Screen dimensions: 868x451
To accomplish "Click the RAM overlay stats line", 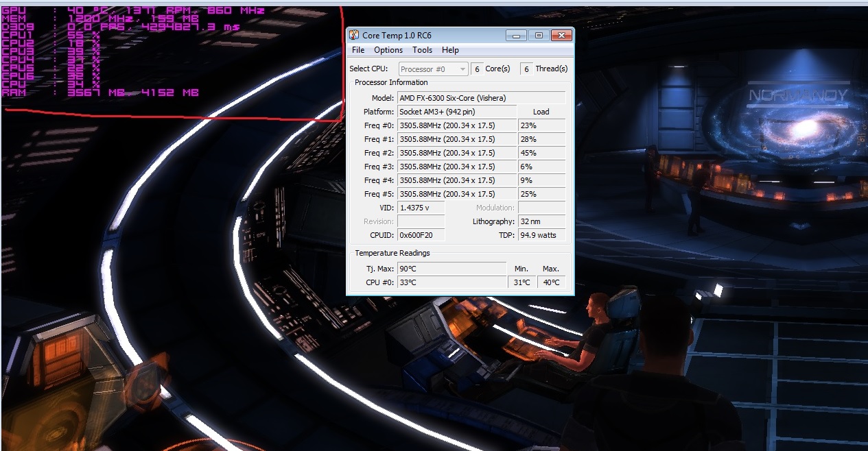I will point(101,93).
